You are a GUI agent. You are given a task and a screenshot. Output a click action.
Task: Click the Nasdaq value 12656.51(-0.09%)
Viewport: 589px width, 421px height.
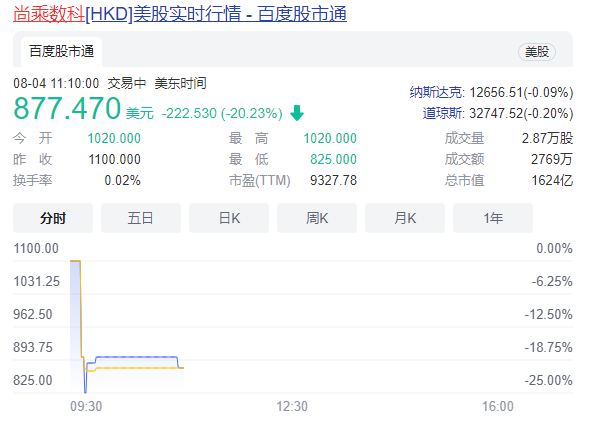521,92
